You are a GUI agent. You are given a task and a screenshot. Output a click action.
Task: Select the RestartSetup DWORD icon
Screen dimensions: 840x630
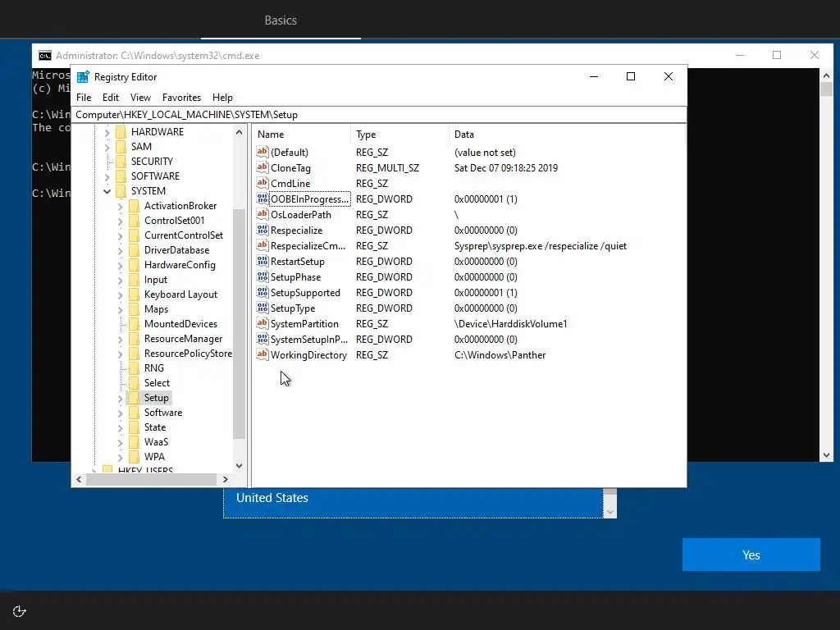[262, 261]
